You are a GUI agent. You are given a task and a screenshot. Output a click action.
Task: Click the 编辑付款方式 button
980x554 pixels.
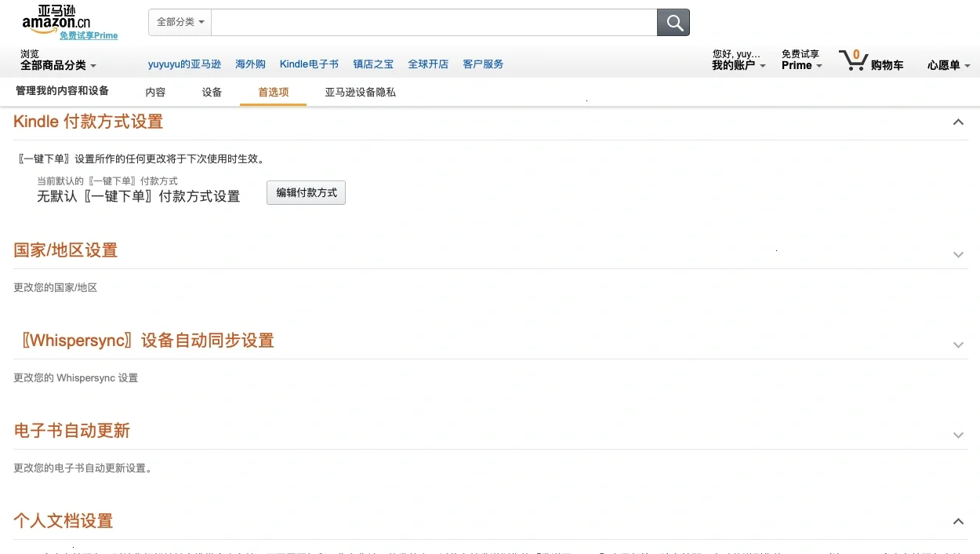tap(306, 192)
